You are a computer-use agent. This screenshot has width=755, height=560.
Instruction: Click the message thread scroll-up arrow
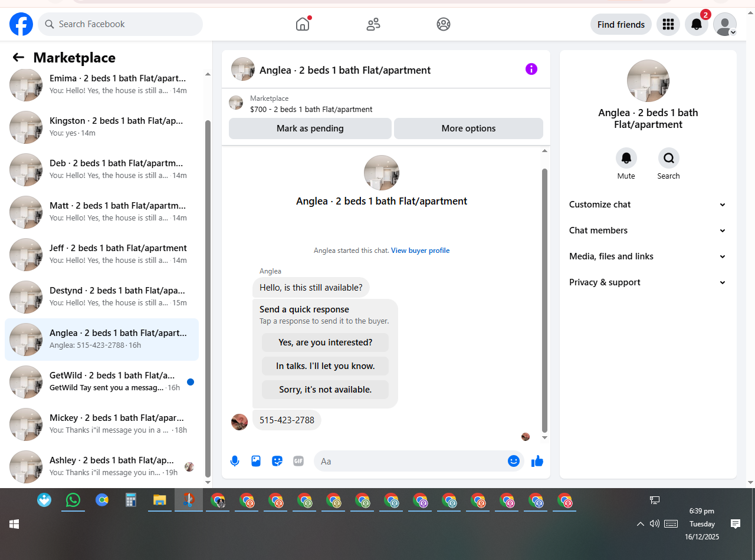click(544, 151)
